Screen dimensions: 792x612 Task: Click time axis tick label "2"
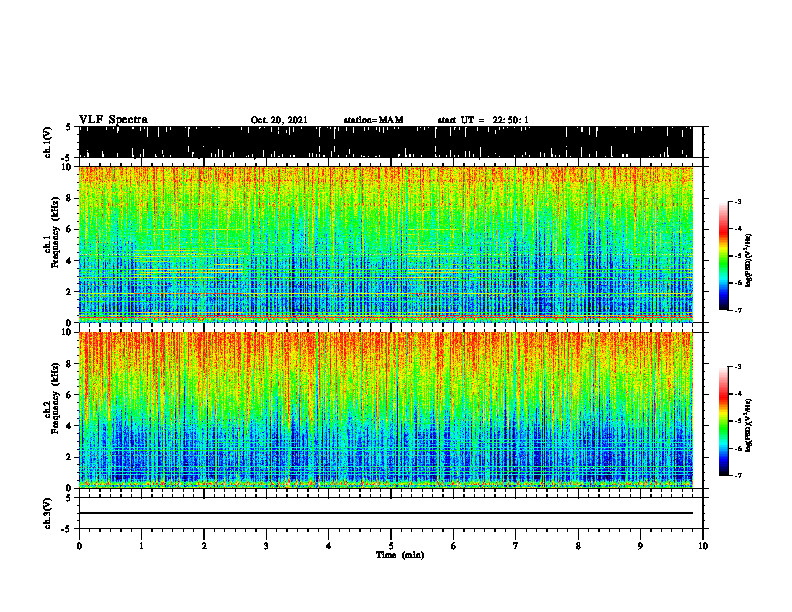click(204, 546)
